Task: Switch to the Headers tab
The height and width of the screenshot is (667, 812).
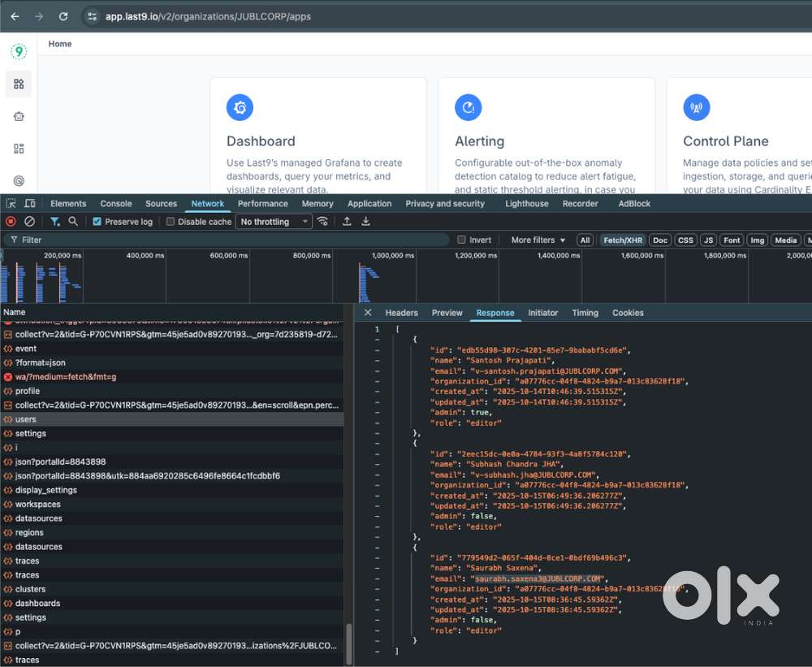Action: click(401, 313)
